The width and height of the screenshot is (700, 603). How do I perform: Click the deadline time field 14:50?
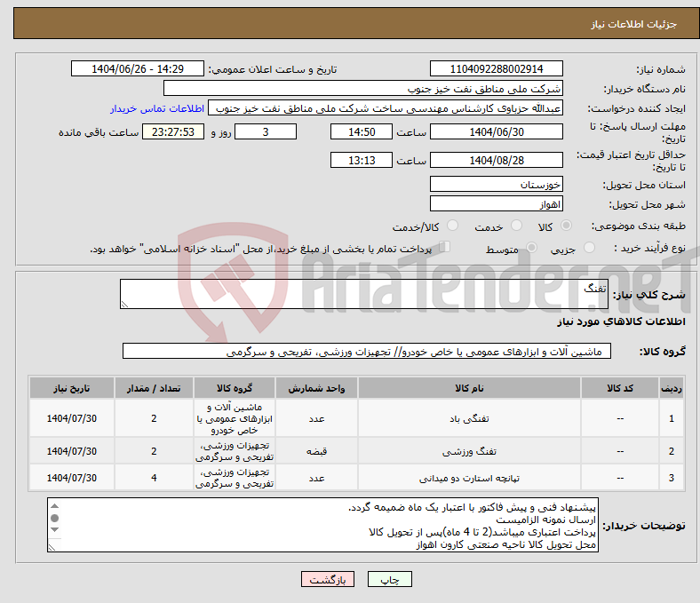(362, 132)
